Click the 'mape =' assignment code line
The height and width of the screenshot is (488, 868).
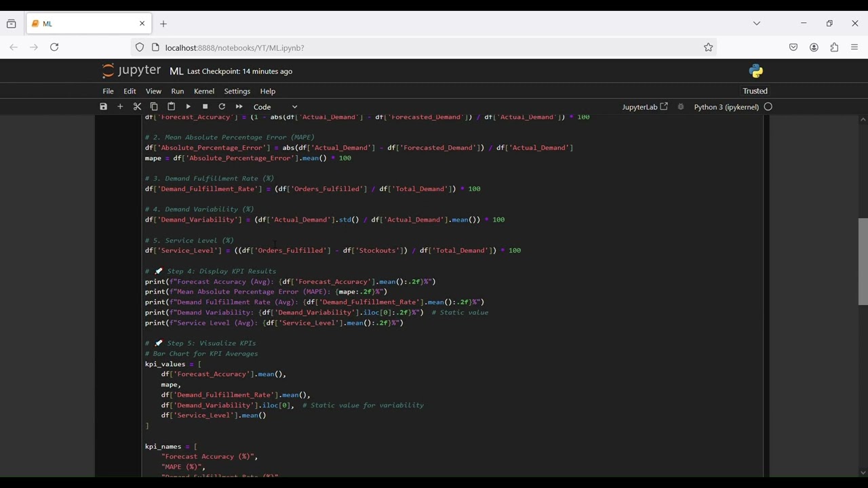click(x=248, y=159)
